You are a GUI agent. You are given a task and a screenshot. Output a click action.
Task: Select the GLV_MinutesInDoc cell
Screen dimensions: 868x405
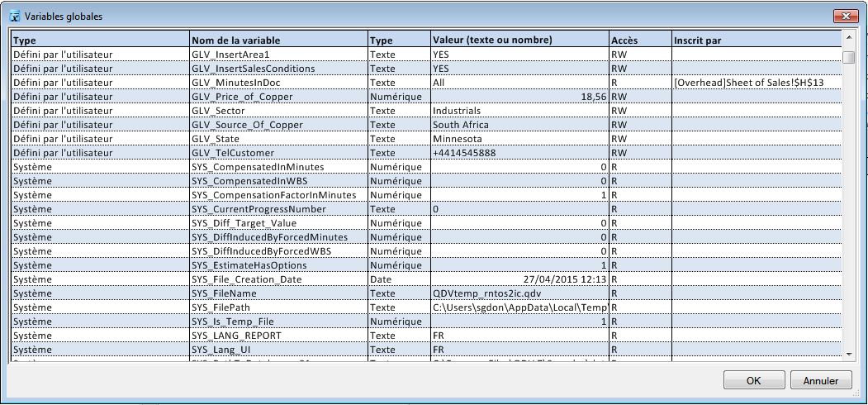click(x=279, y=83)
